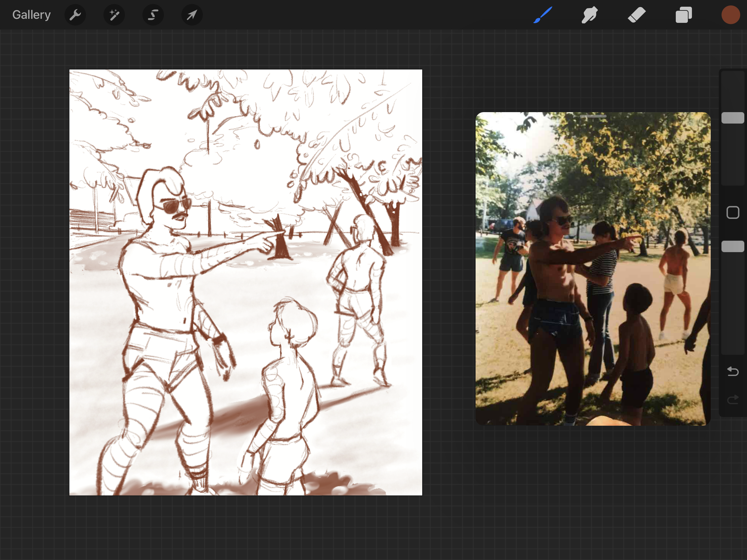The image size is (747, 560).
Task: Select the Eraser tool
Action: [x=636, y=15]
